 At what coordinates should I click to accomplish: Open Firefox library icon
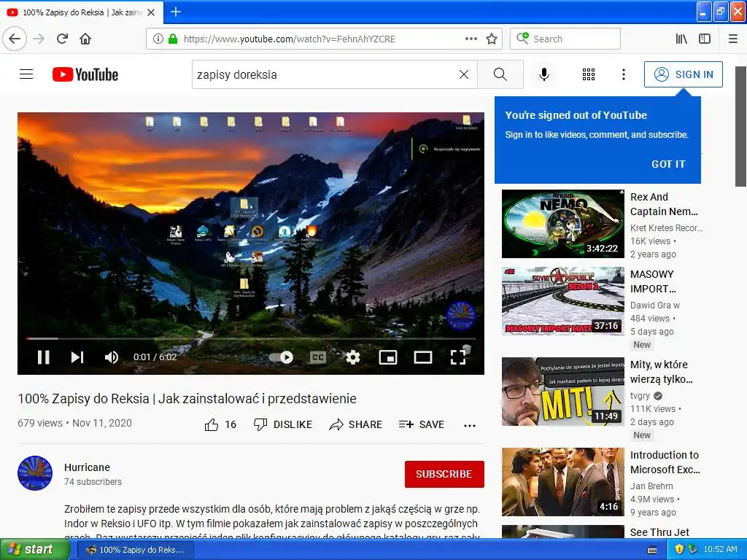(681, 39)
